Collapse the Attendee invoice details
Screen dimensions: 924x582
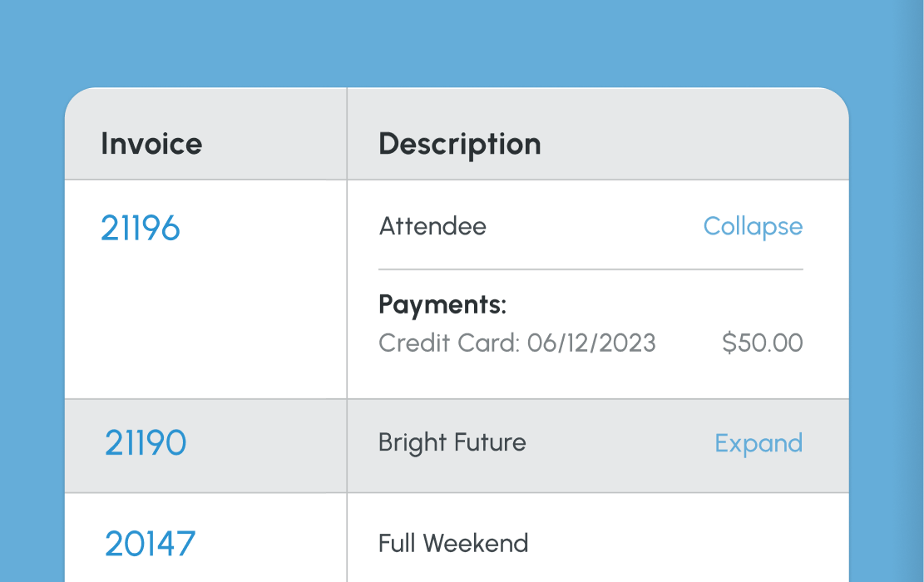753,226
